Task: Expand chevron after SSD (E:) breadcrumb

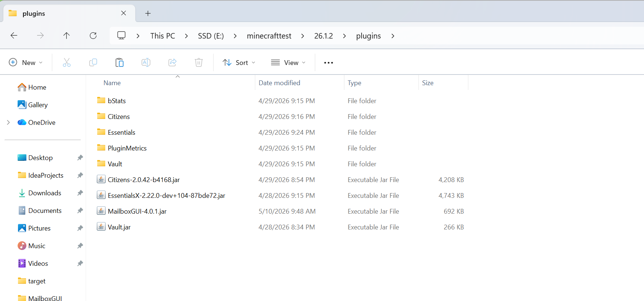Action: [x=235, y=36]
